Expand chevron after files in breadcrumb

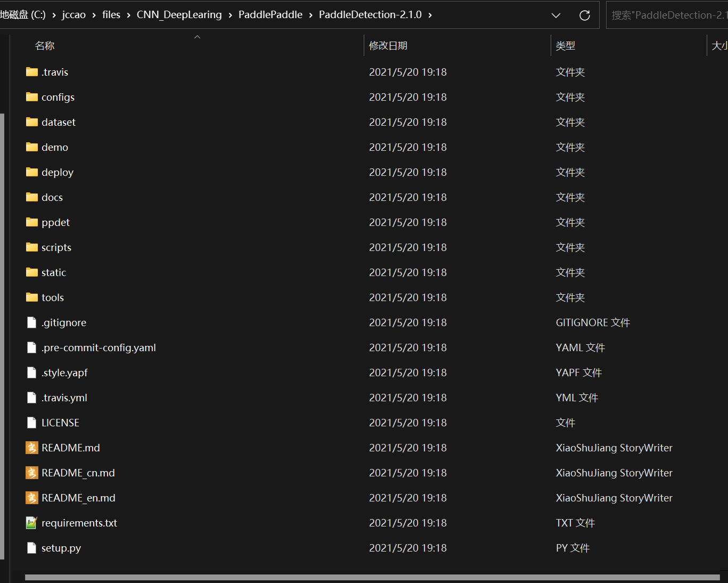click(x=128, y=15)
